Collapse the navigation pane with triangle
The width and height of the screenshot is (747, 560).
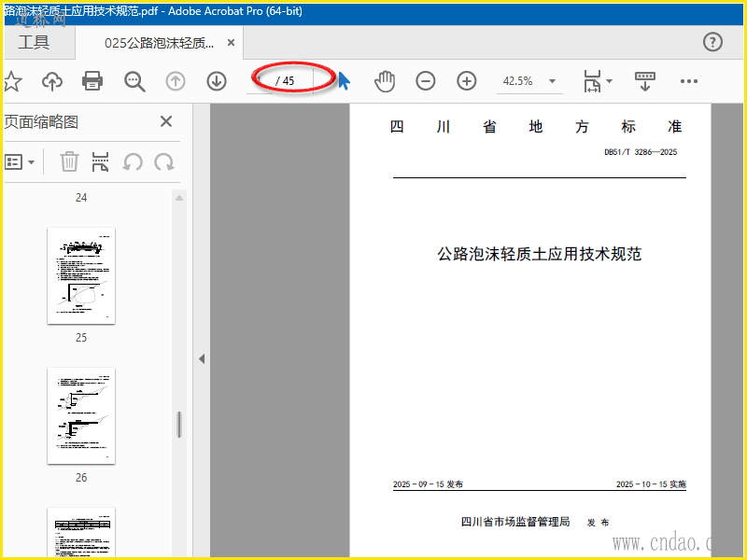(x=202, y=358)
